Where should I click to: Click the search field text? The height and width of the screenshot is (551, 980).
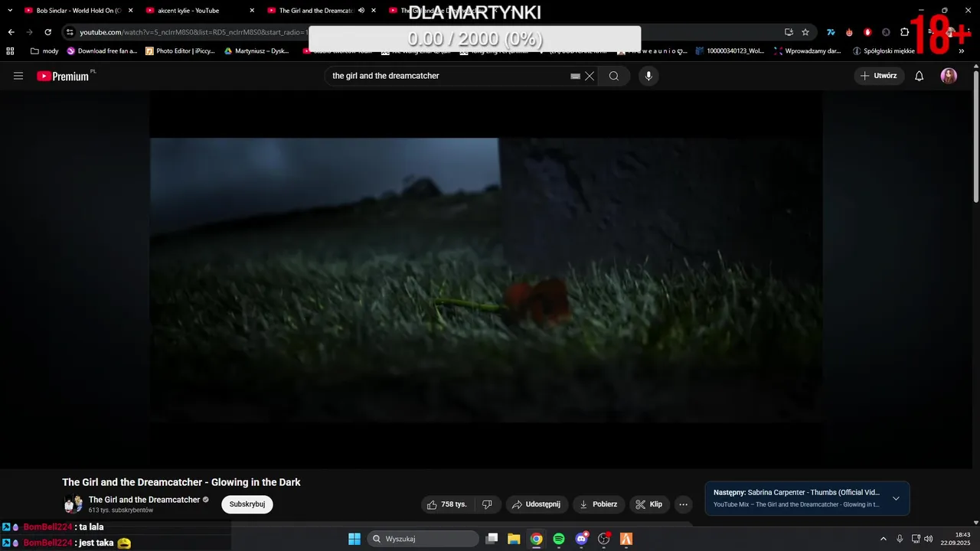(x=386, y=76)
